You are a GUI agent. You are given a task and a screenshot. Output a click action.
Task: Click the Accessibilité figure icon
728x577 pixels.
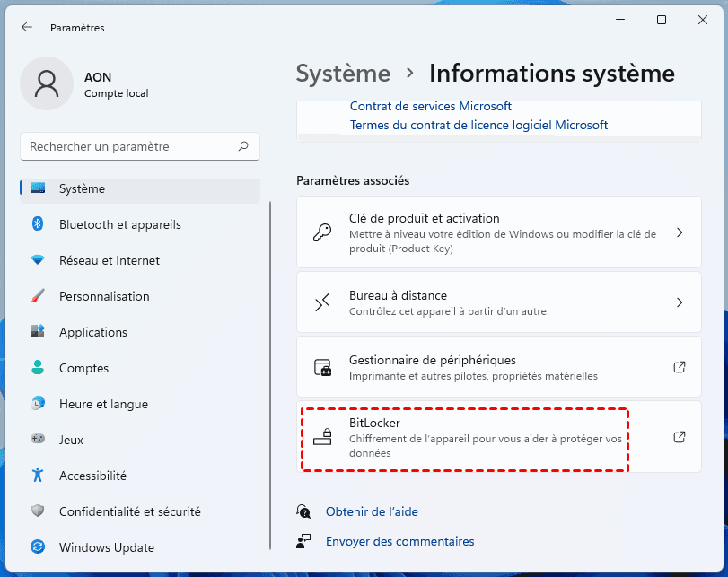point(38,476)
